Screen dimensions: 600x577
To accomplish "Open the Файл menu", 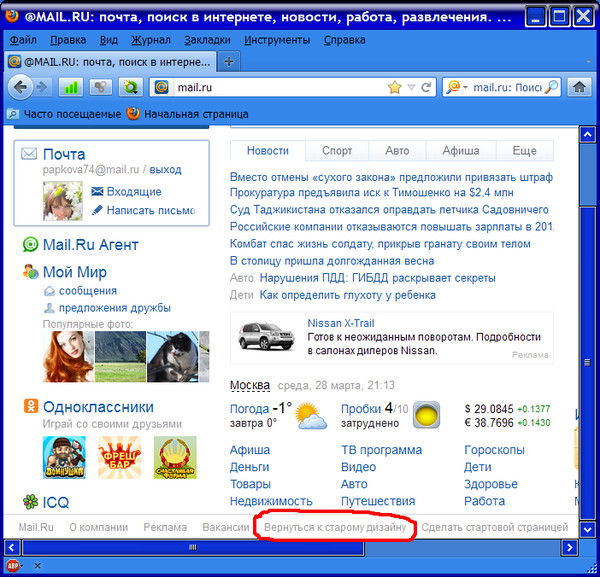I will [23, 40].
